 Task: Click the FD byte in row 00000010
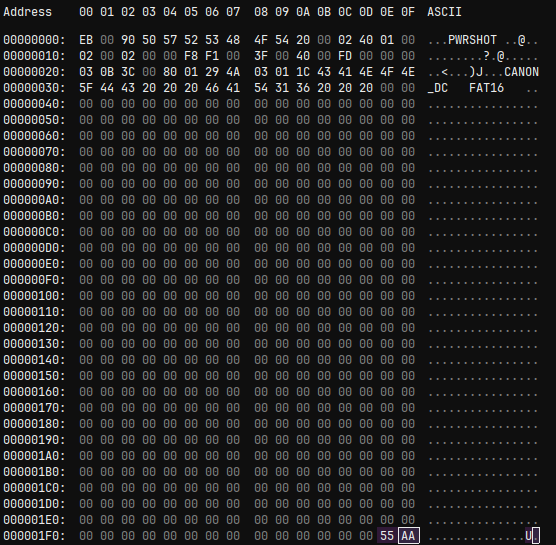345,56
